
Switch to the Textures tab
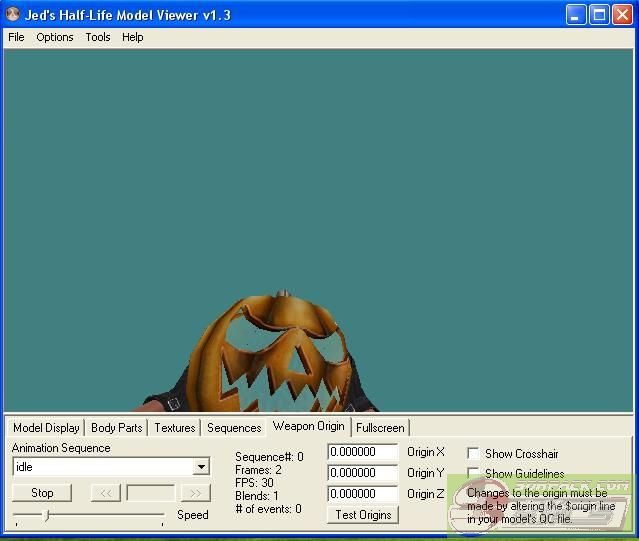tap(175, 428)
